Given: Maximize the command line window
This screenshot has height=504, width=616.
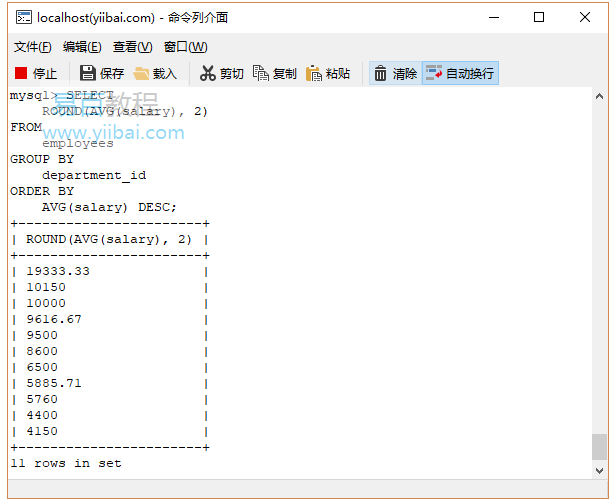Looking at the screenshot, I should click(539, 17).
